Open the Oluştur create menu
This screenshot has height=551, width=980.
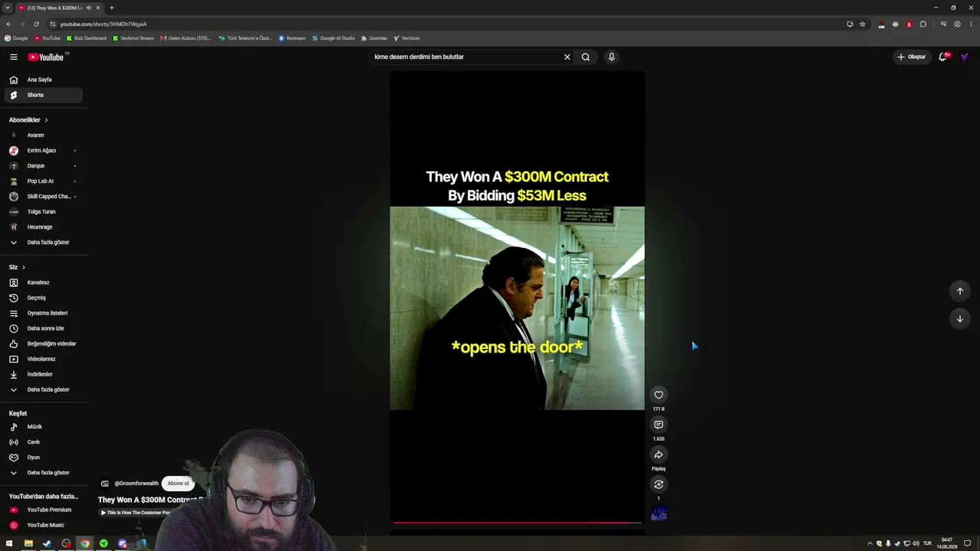[911, 57]
